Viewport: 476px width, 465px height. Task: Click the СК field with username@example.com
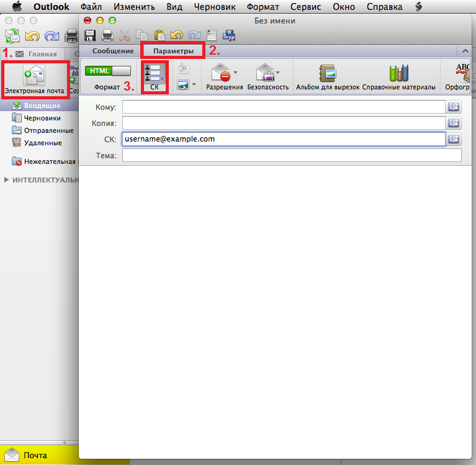pyautogui.click(x=284, y=139)
